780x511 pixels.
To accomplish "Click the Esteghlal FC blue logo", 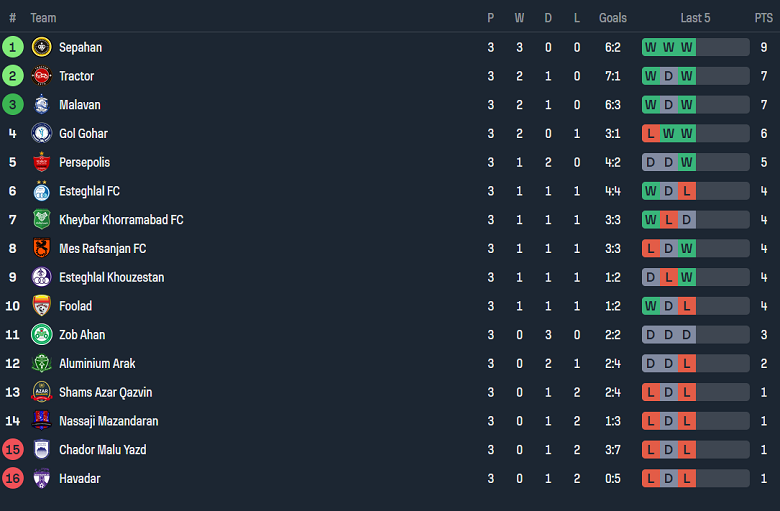I will pos(41,191).
